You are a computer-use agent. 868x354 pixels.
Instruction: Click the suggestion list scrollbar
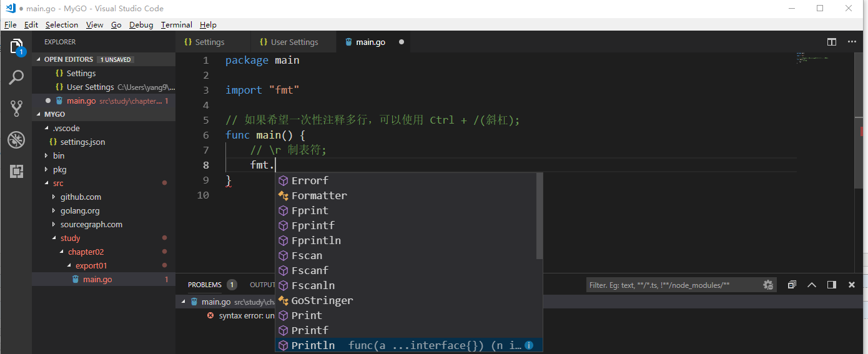pyautogui.click(x=540, y=217)
